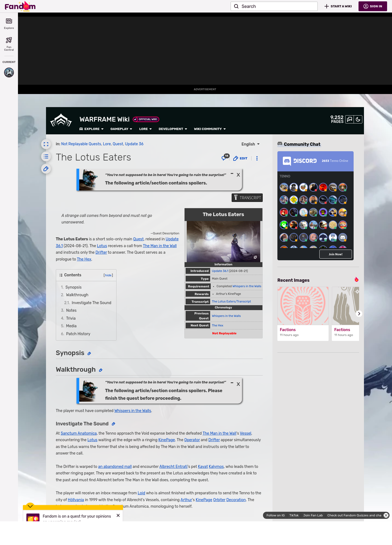Open floating table of contents icon
Viewport: 392px width, 545px height.
pos(46,156)
